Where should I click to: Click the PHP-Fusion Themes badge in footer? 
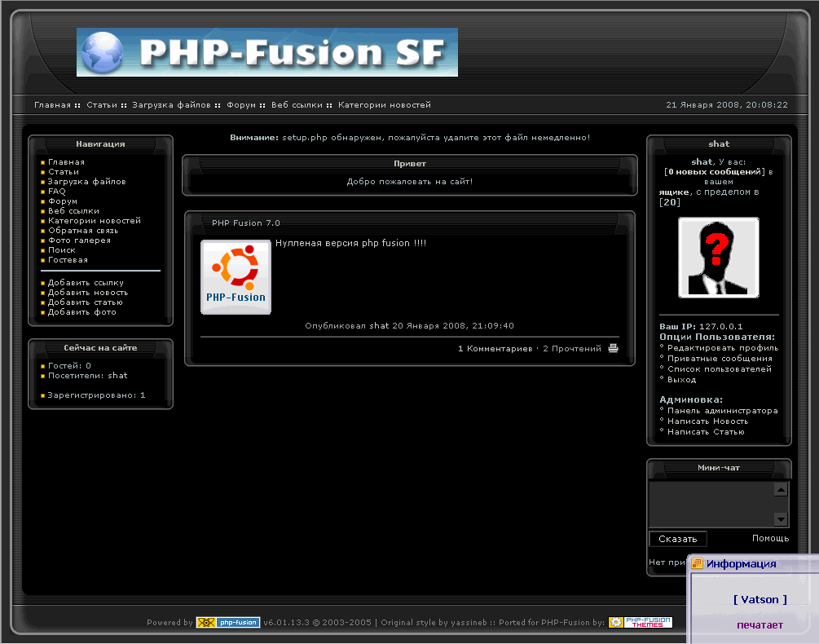point(641,622)
